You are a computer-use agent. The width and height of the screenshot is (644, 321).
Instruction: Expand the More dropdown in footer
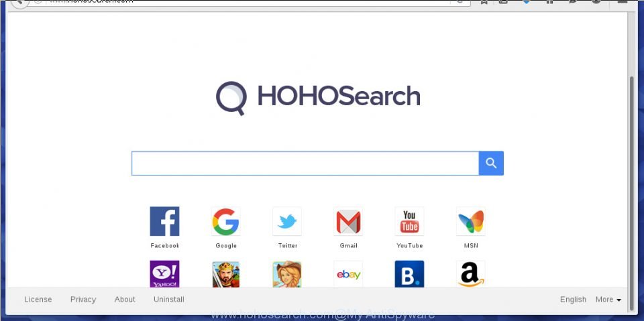click(608, 300)
